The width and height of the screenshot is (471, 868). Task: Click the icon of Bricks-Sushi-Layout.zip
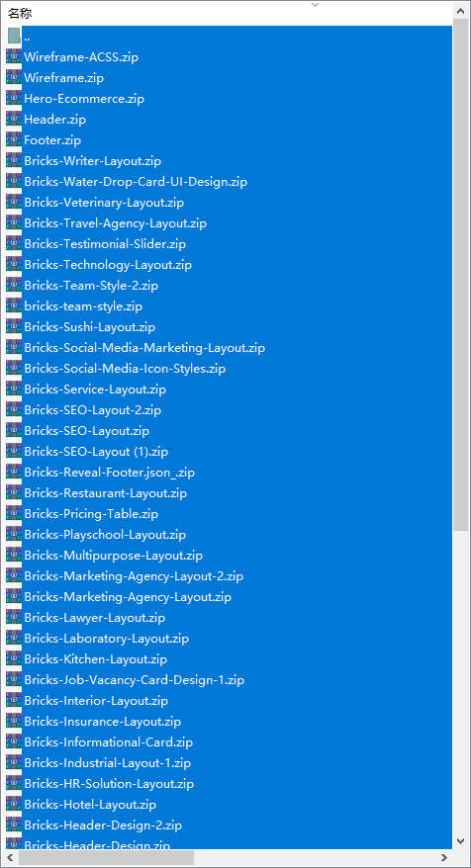(x=14, y=326)
